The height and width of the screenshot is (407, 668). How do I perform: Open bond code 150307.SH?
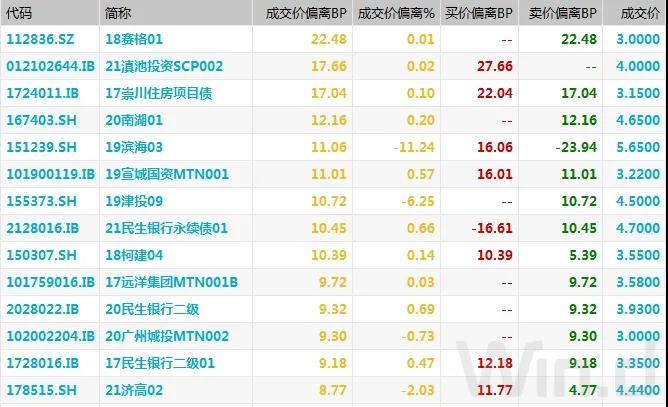[41, 255]
